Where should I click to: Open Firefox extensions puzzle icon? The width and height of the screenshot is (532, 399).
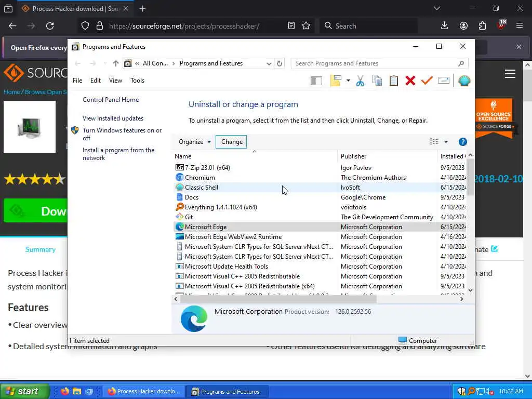pyautogui.click(x=482, y=26)
